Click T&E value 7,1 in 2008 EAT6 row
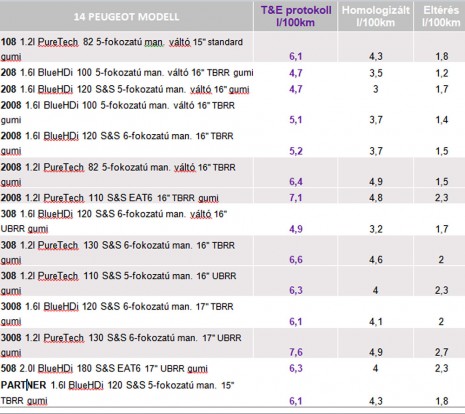Image resolution: width=465 pixels, height=414 pixels. click(x=296, y=197)
